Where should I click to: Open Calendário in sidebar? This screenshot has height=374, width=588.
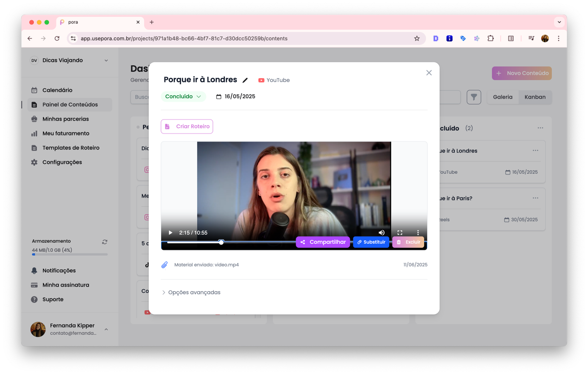(57, 90)
